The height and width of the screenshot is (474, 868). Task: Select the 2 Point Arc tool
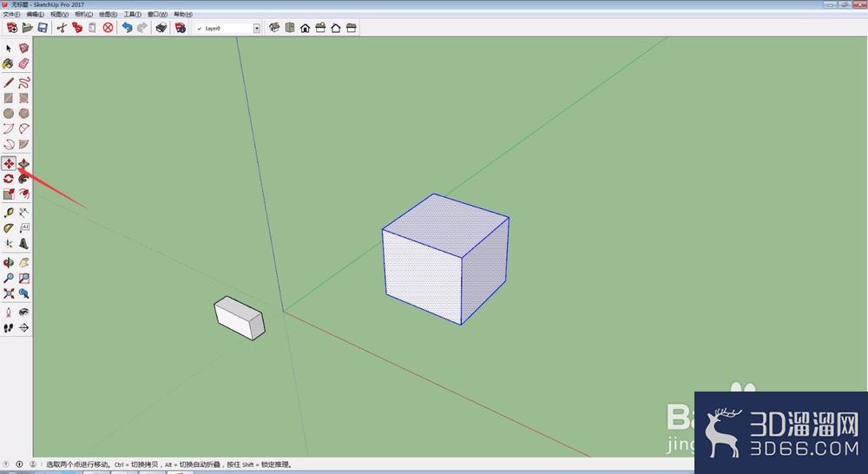point(23,129)
